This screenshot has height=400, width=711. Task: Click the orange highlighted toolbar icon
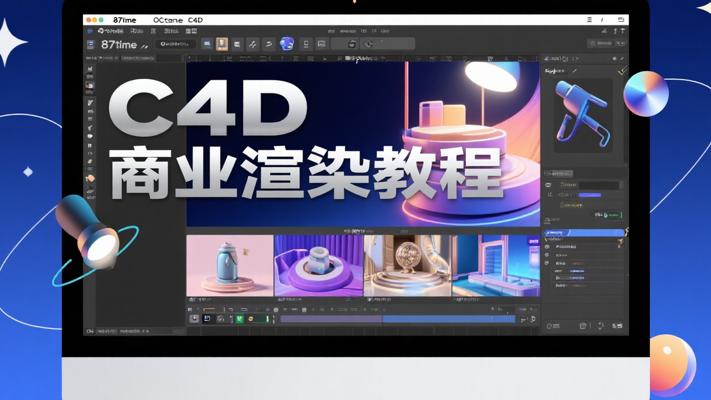(222, 44)
